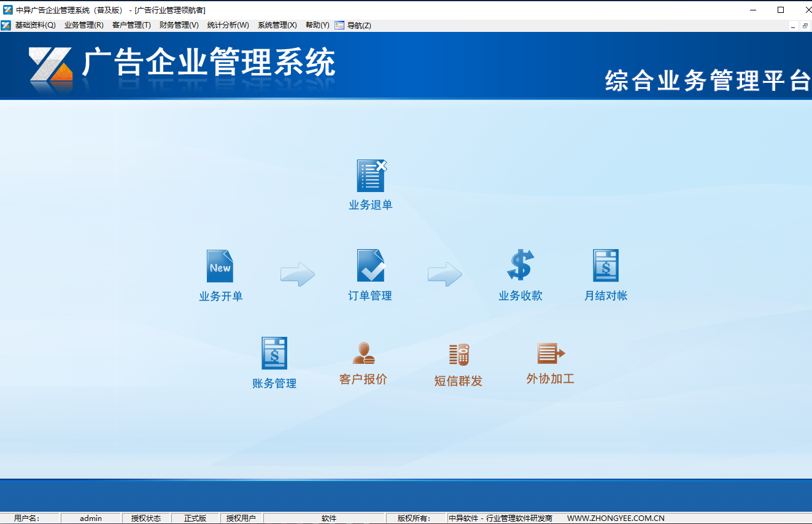Click the 综合业务管理平台 banner text

point(708,81)
